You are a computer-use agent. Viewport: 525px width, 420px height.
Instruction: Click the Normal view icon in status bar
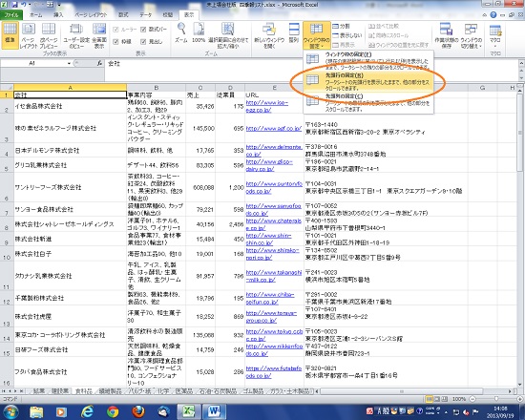(429, 399)
